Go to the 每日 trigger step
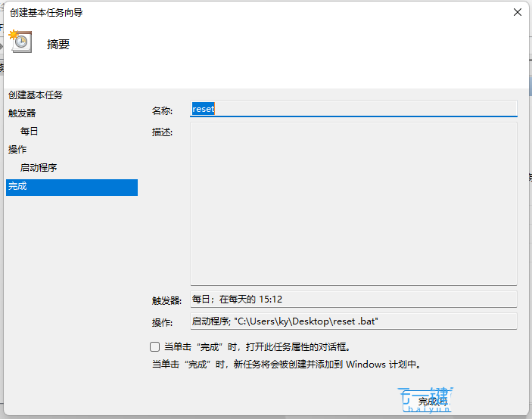This screenshot has height=419, width=532. pyautogui.click(x=29, y=131)
